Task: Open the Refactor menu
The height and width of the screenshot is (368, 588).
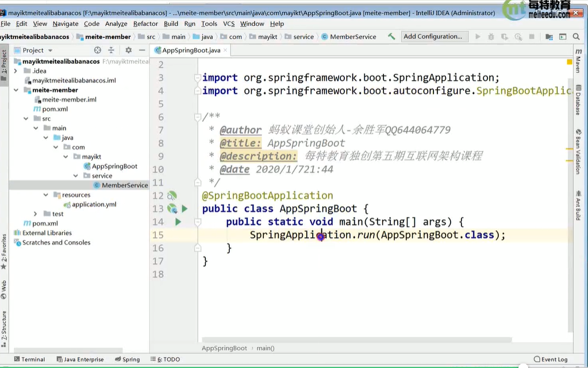Action: coord(145,24)
